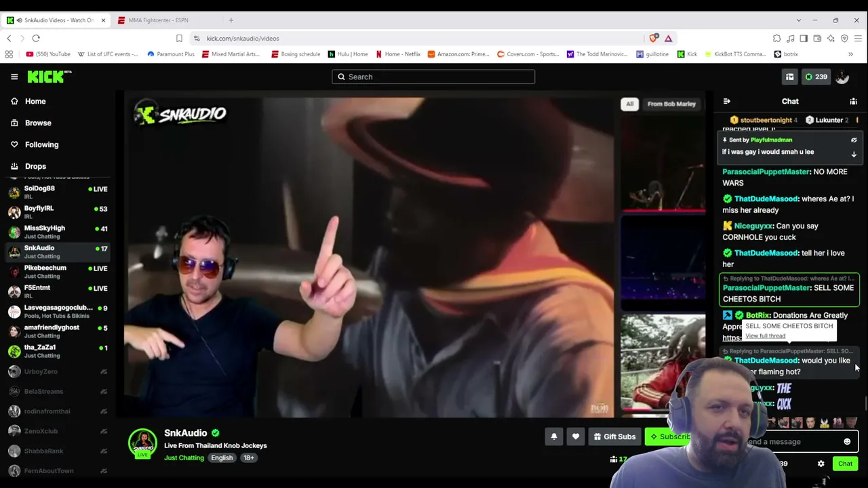Hide the pinned message from Playfulmadman

point(854,140)
